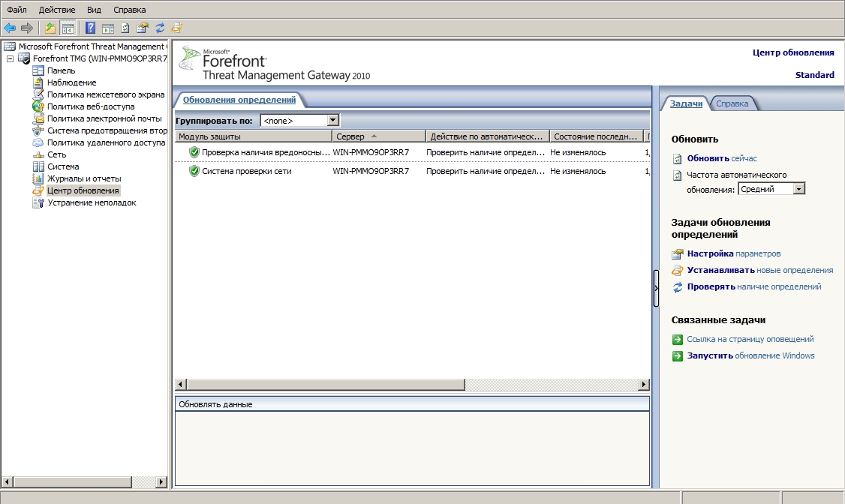The image size is (845, 504).
Task: Select the Журналы и отчеты tree item
Action: click(x=84, y=178)
